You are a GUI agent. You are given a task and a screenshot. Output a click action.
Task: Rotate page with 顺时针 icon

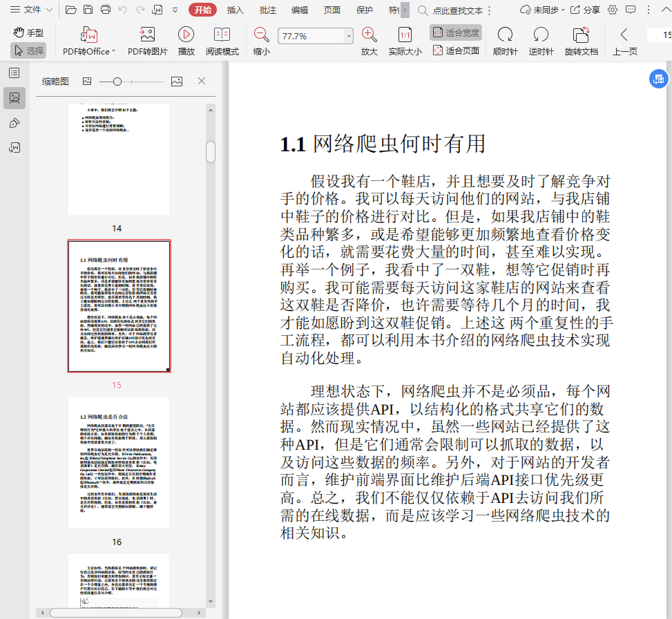pos(505,35)
